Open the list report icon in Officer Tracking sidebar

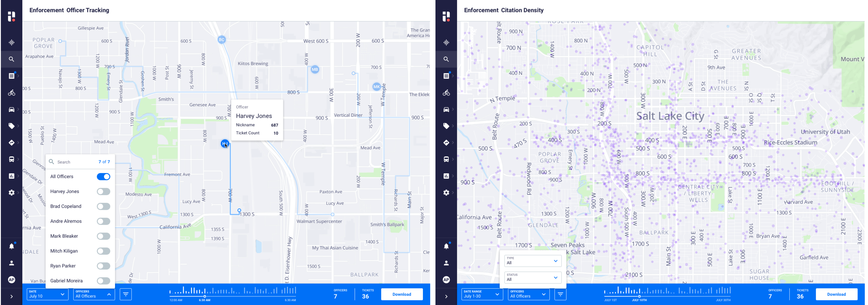[x=11, y=76]
